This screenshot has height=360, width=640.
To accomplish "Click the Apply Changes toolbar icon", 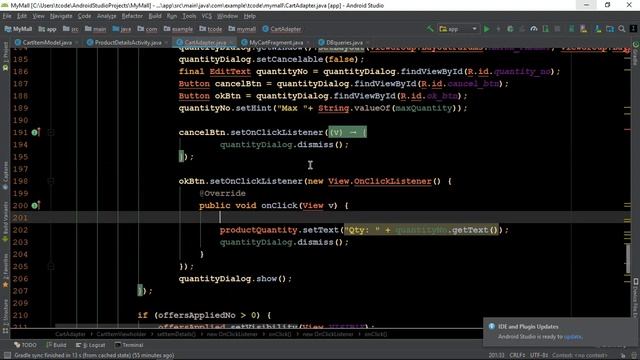I will pyautogui.click(x=498, y=29).
